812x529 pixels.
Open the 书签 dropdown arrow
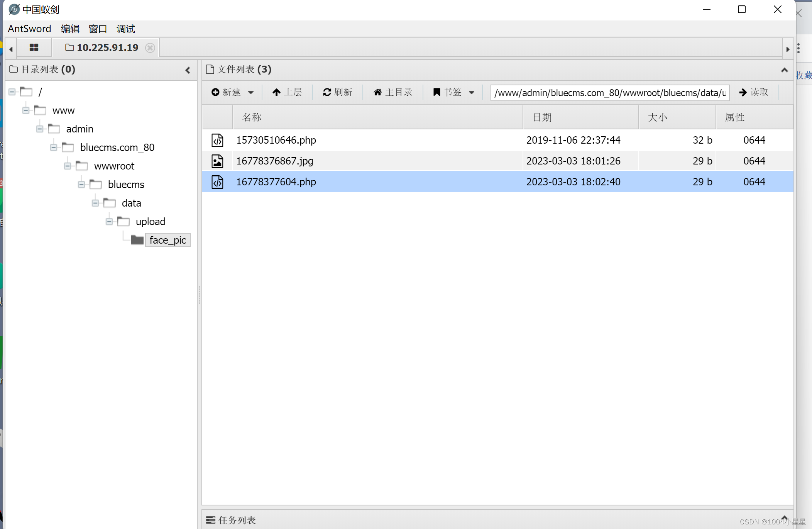(x=472, y=92)
